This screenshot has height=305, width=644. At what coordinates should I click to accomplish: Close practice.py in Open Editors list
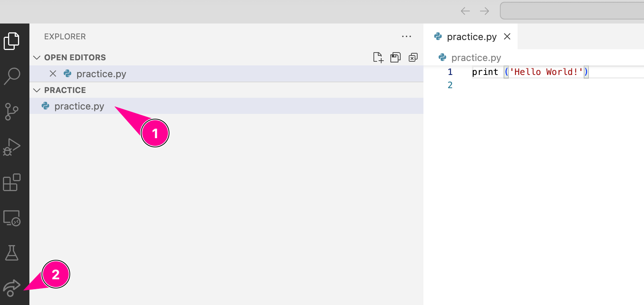(x=53, y=74)
